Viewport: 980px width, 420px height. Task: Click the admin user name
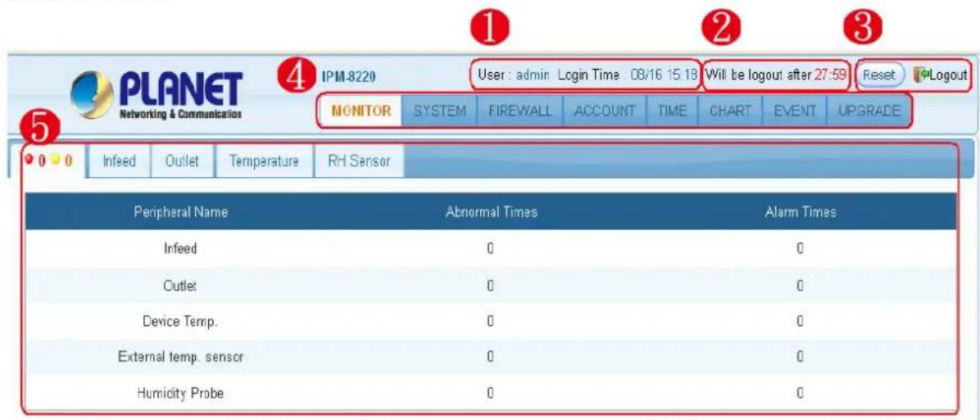click(533, 74)
